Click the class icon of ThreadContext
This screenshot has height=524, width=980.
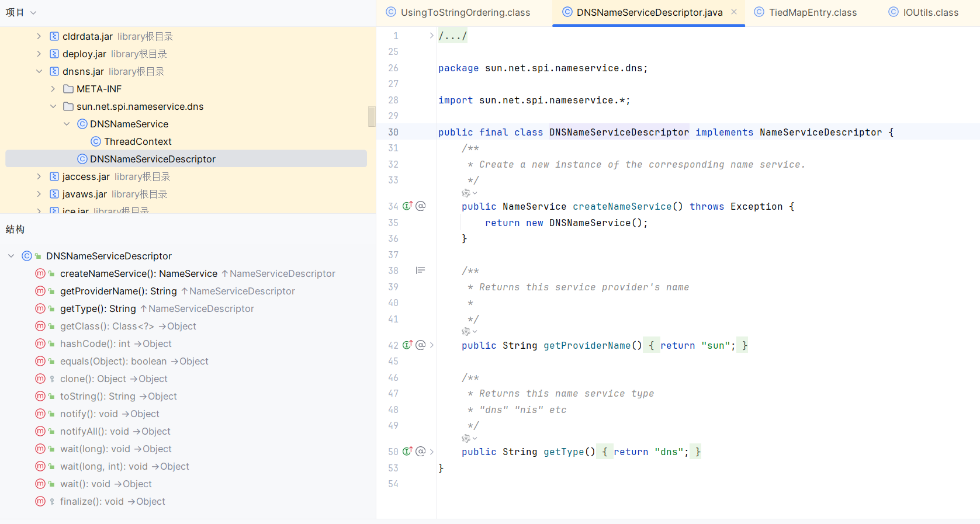coord(96,141)
